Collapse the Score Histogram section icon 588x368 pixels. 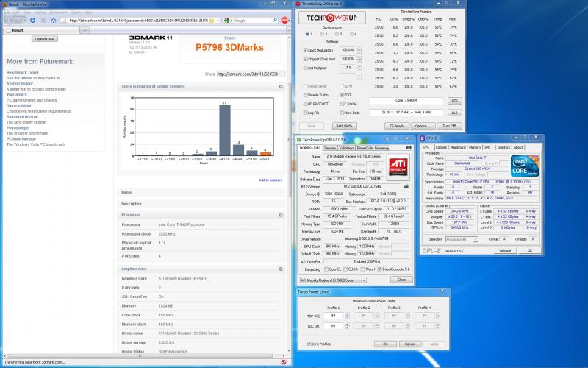tap(281, 86)
